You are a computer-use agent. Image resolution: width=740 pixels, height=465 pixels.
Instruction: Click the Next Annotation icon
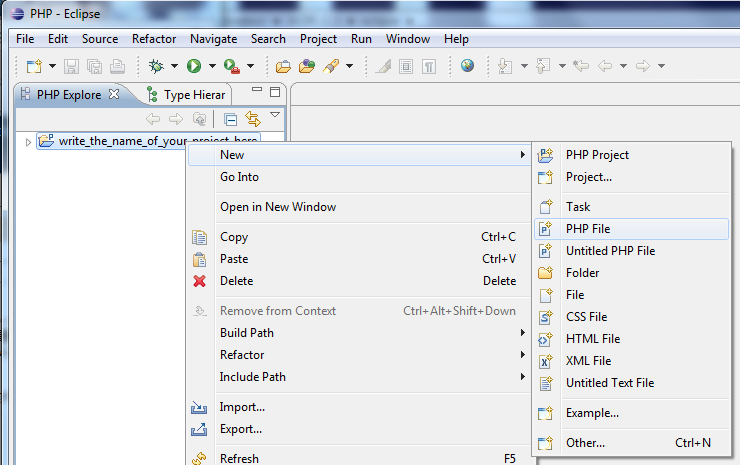[505, 66]
